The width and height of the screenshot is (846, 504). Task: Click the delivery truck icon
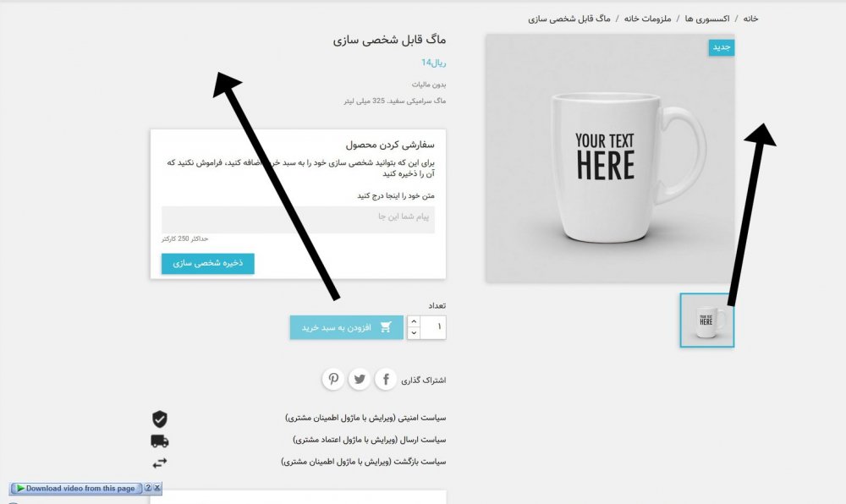pyautogui.click(x=160, y=441)
